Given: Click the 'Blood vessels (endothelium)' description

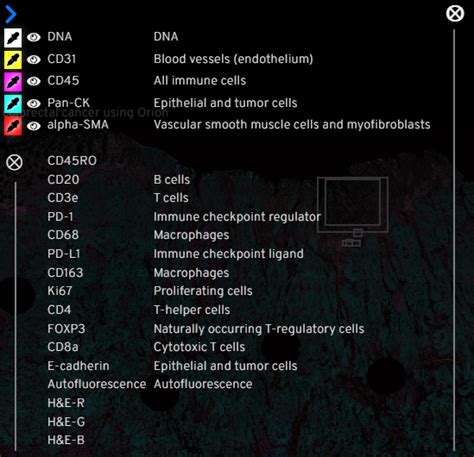Looking at the screenshot, I should (233, 59).
